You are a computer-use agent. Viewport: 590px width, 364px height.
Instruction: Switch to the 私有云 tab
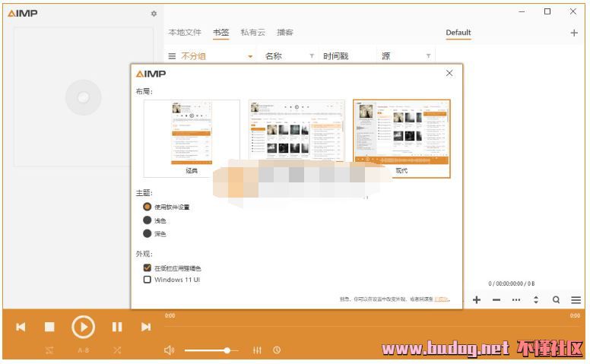(252, 33)
